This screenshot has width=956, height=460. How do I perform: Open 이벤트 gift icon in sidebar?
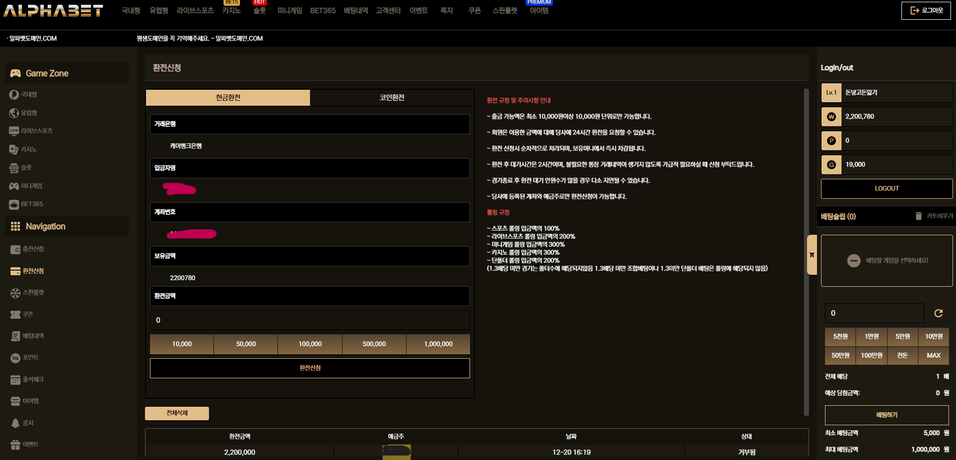tap(14, 444)
